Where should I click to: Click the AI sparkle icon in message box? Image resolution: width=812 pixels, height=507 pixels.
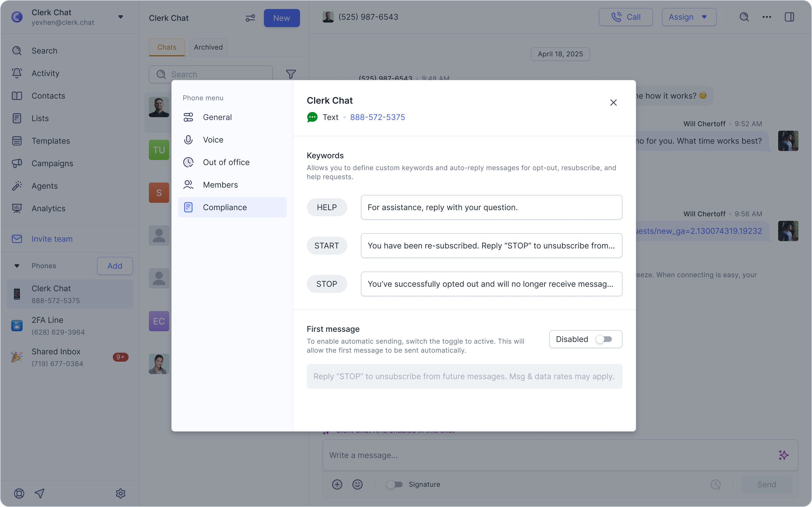[783, 455]
